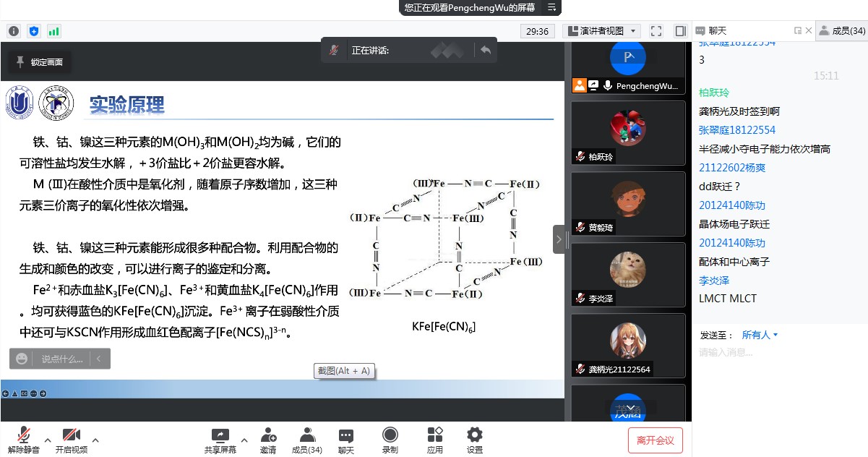The height and width of the screenshot is (457, 868).
Task: Turn on camera with 开启视频
Action: coord(71,435)
